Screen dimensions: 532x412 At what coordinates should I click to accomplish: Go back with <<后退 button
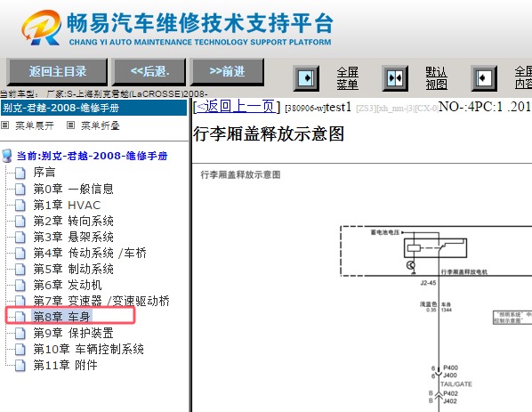coord(149,71)
